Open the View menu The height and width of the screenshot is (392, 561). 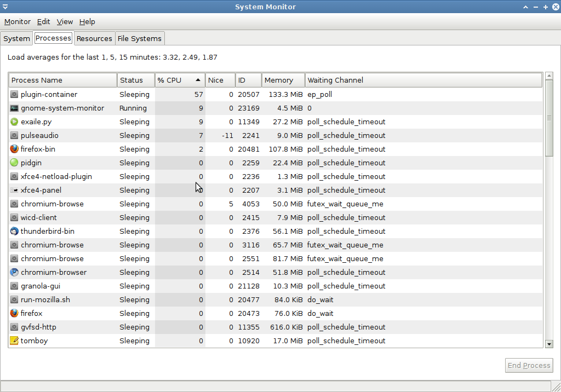point(65,22)
